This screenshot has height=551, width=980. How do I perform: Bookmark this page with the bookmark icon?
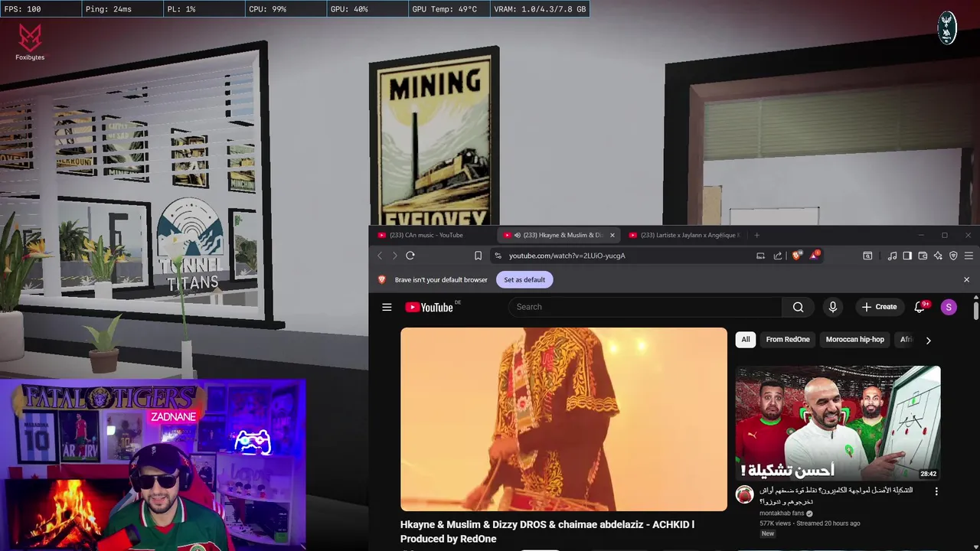[478, 256]
